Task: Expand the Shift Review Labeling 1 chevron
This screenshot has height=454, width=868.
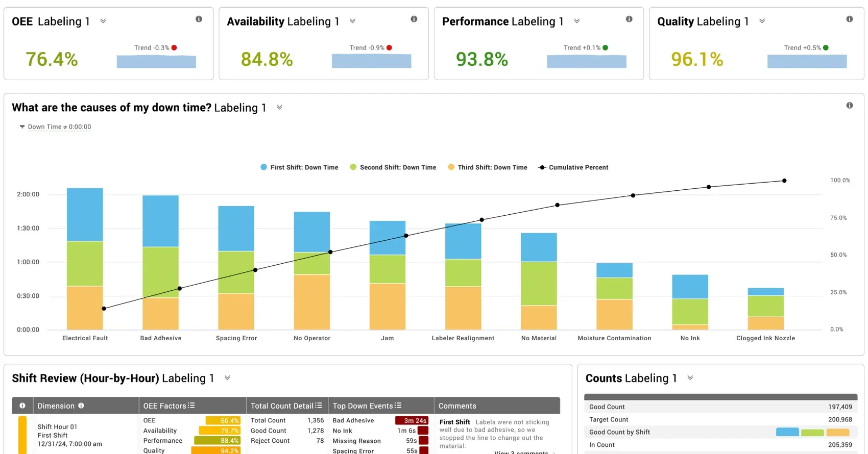Action: pyautogui.click(x=227, y=377)
